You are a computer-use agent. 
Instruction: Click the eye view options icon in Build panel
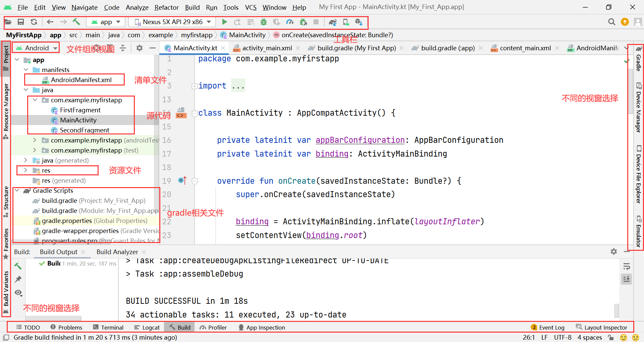click(x=18, y=293)
